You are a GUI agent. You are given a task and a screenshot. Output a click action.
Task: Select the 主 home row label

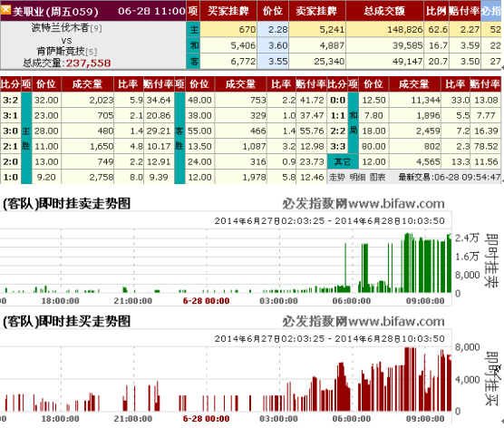pos(193,30)
